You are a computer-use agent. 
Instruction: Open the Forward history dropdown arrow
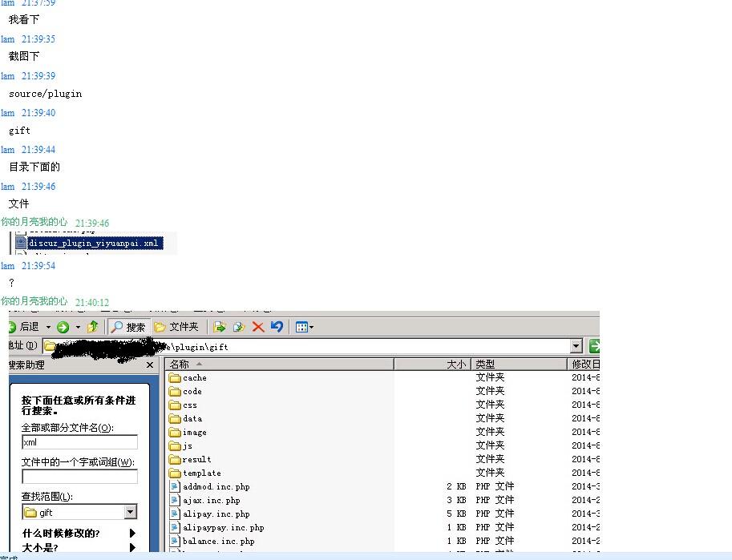click(x=78, y=327)
